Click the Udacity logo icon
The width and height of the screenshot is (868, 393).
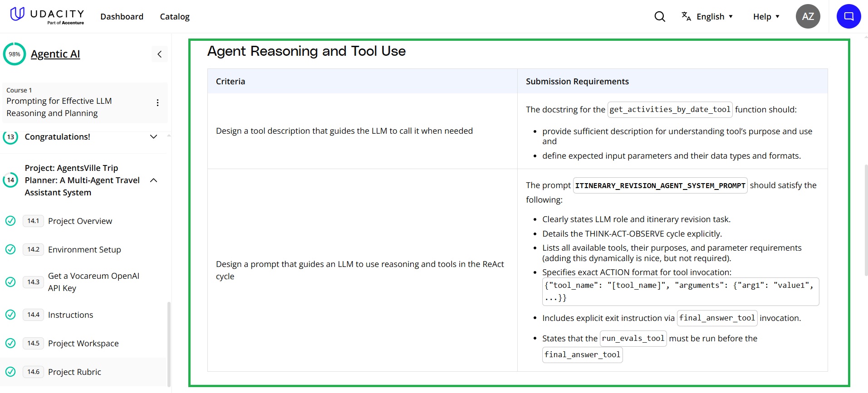coord(17,15)
